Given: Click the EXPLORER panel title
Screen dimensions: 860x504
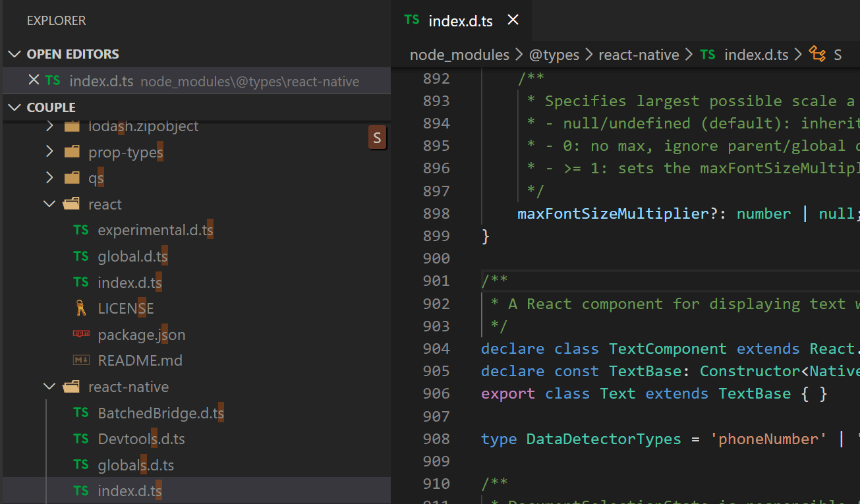Looking at the screenshot, I should 57,21.
